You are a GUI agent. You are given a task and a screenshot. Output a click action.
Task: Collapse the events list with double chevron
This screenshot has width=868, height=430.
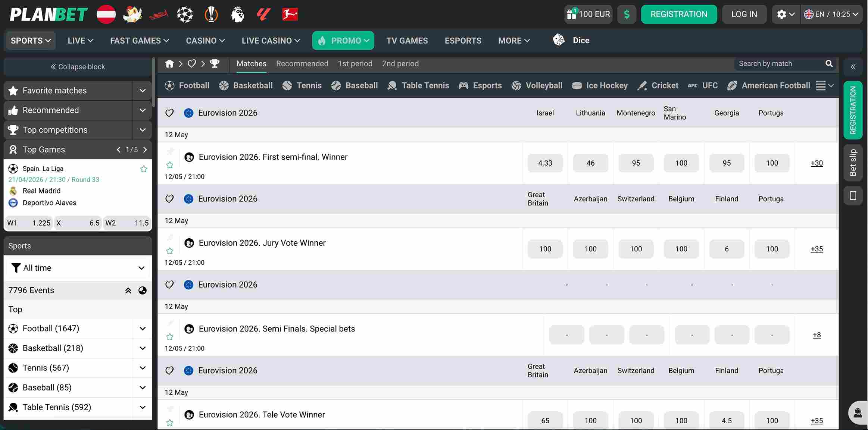pyautogui.click(x=128, y=291)
